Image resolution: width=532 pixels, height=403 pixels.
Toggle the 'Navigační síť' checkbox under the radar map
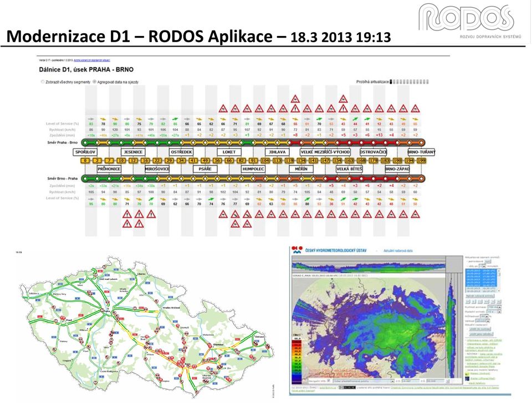(x=329, y=381)
